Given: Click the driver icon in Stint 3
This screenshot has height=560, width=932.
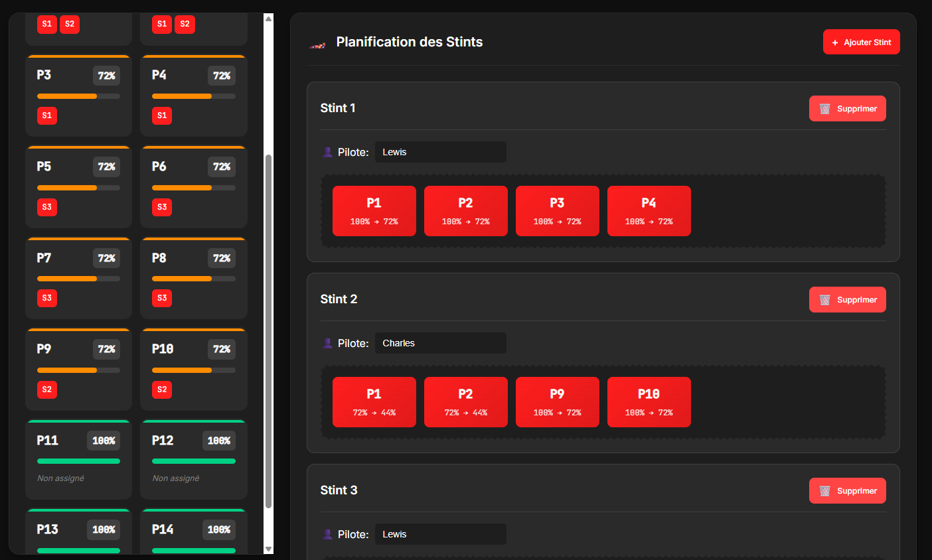Looking at the screenshot, I should coord(327,534).
